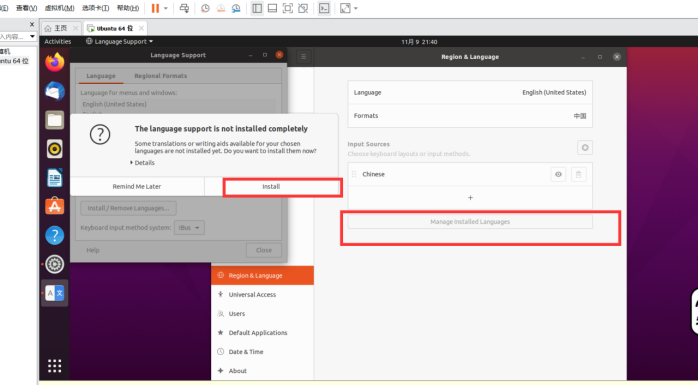Open the 虚拟机(M) menu

[x=59, y=8]
